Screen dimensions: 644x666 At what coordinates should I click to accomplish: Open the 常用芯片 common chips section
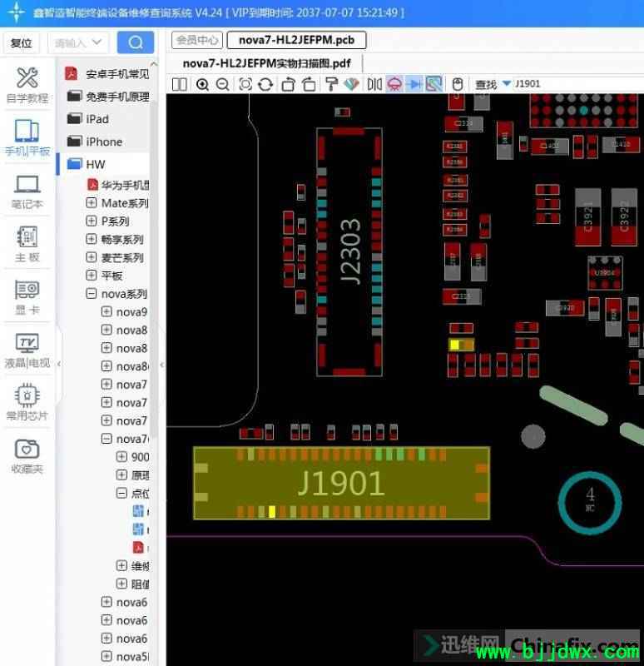(x=27, y=402)
